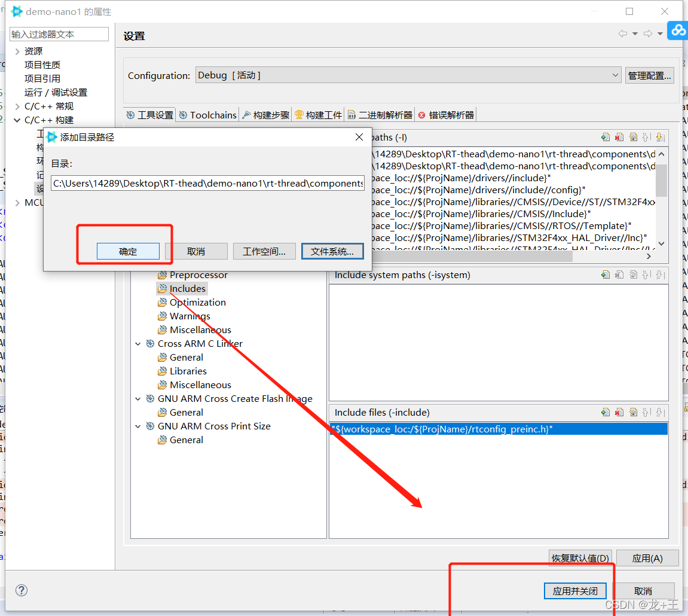This screenshot has width=688, height=616.
Task: Select 运行 / 调试设置 in left tree
Action: pyautogui.click(x=56, y=93)
